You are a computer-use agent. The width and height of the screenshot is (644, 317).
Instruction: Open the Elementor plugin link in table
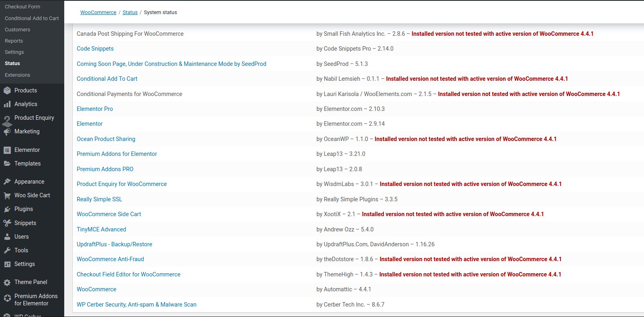90,124
